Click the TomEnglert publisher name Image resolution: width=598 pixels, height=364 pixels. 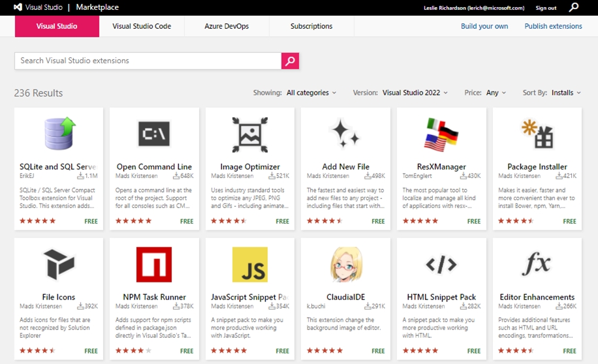click(x=417, y=175)
